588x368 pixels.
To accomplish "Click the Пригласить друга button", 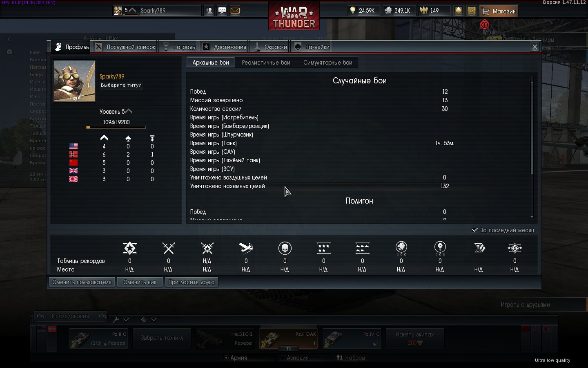I will point(192,282).
